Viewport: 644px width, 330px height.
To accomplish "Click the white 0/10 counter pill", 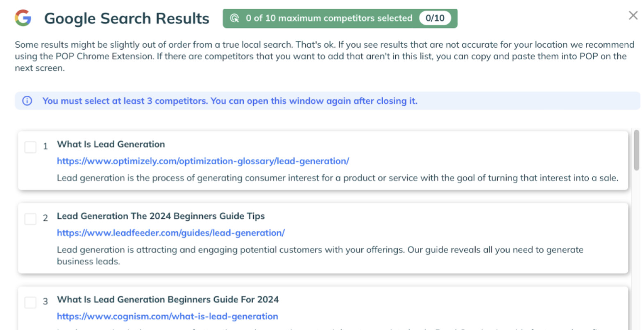I will (435, 18).
